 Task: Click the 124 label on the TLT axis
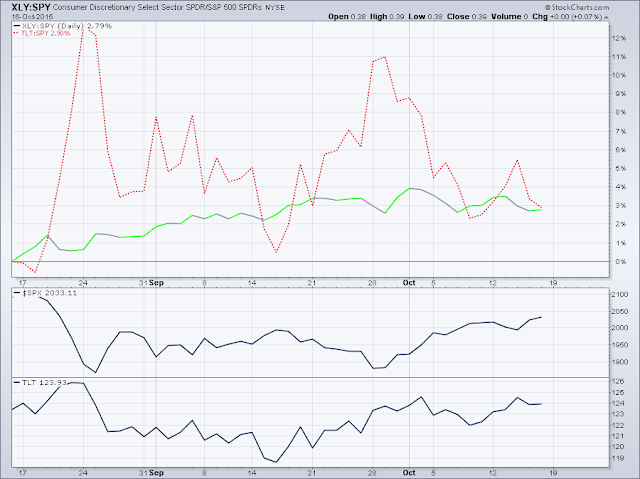coord(618,404)
